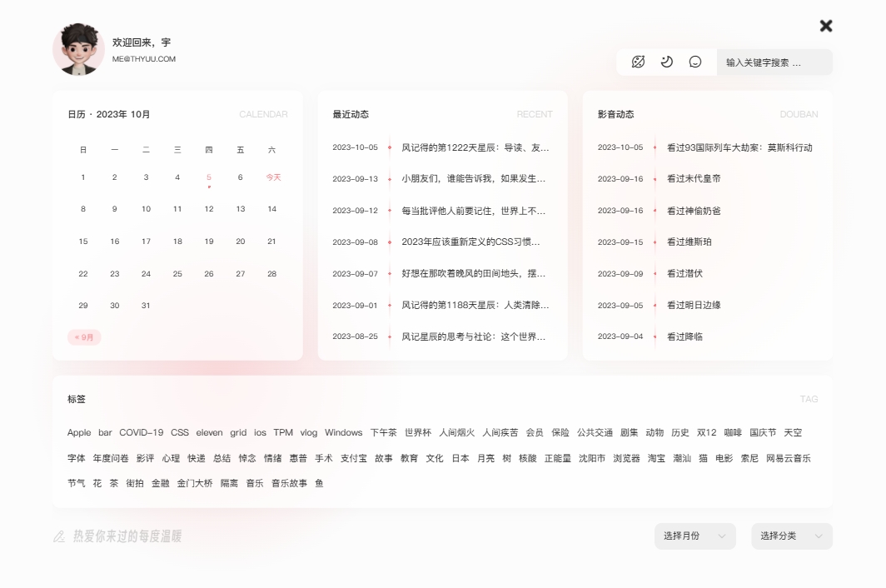
Task: Click the keyword search input field
Action: [774, 62]
